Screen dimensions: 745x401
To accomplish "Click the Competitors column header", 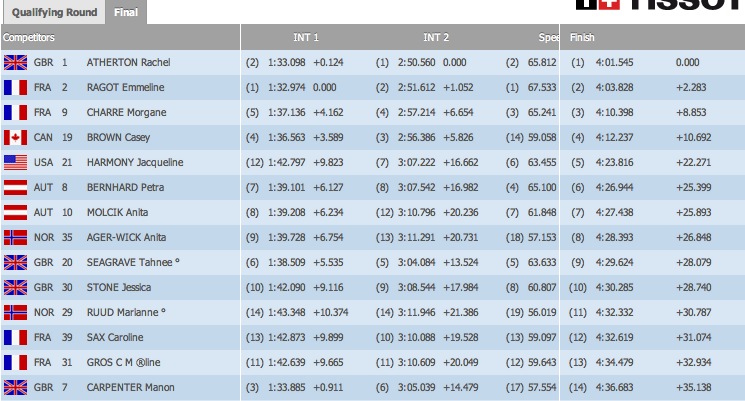I will coord(29,37).
